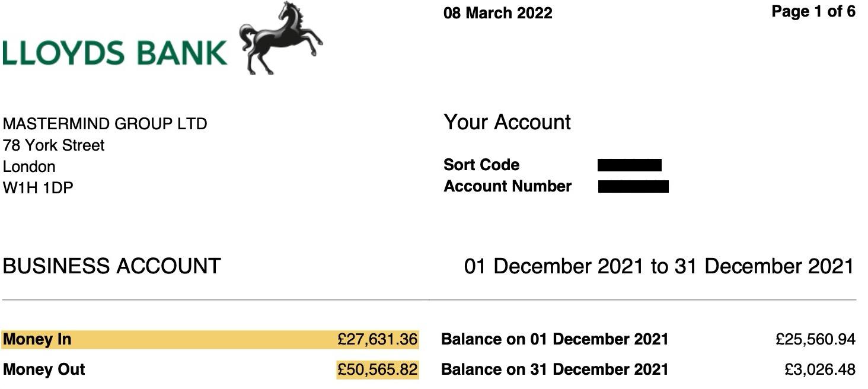Click the redacted sort code bar
Image resolution: width=868 pixels, height=389 pixels.
coord(629,165)
